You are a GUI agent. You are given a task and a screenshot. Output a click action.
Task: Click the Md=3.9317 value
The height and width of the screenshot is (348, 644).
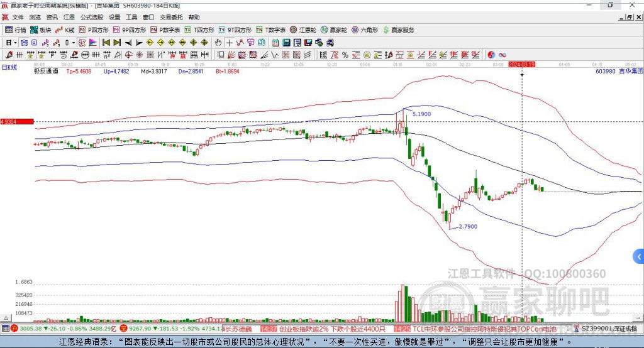coord(153,72)
